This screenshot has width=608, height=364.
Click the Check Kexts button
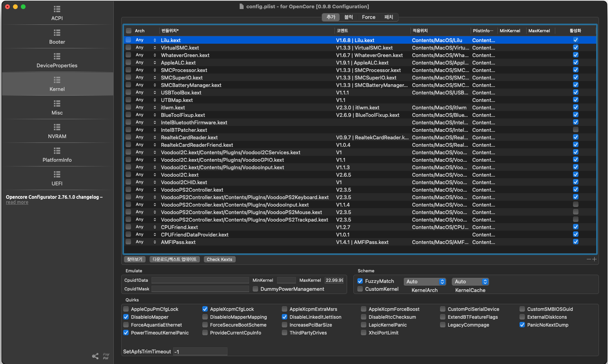(x=220, y=259)
